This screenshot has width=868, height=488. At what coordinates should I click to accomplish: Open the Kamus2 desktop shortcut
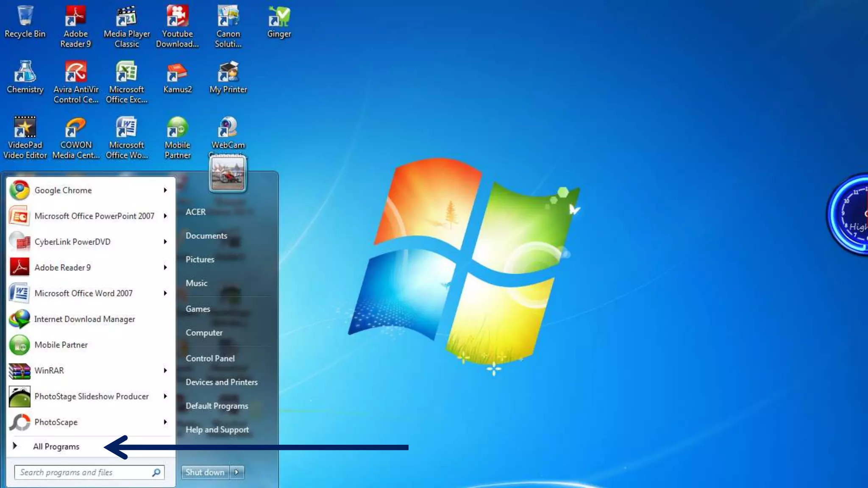point(177,73)
